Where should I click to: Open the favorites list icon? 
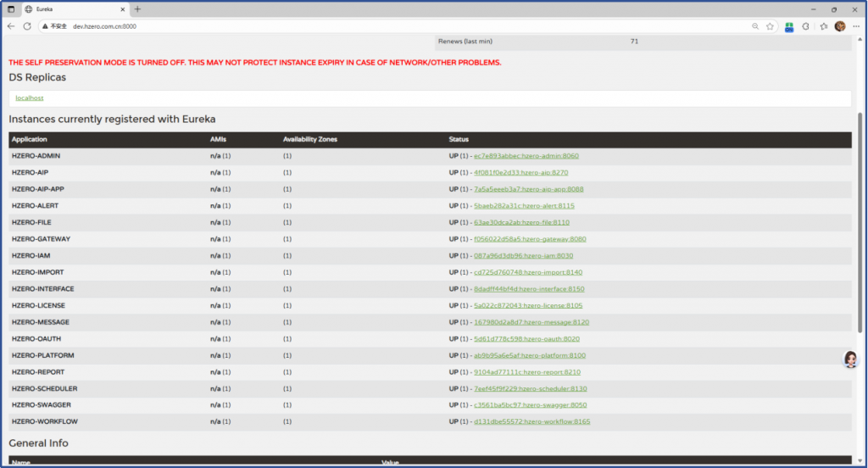pos(823,26)
